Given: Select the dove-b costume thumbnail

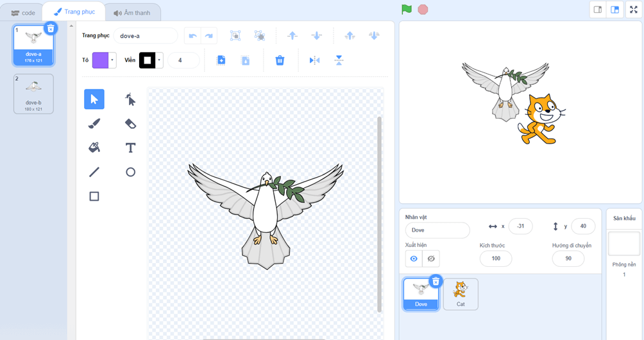Looking at the screenshot, I should point(34,94).
